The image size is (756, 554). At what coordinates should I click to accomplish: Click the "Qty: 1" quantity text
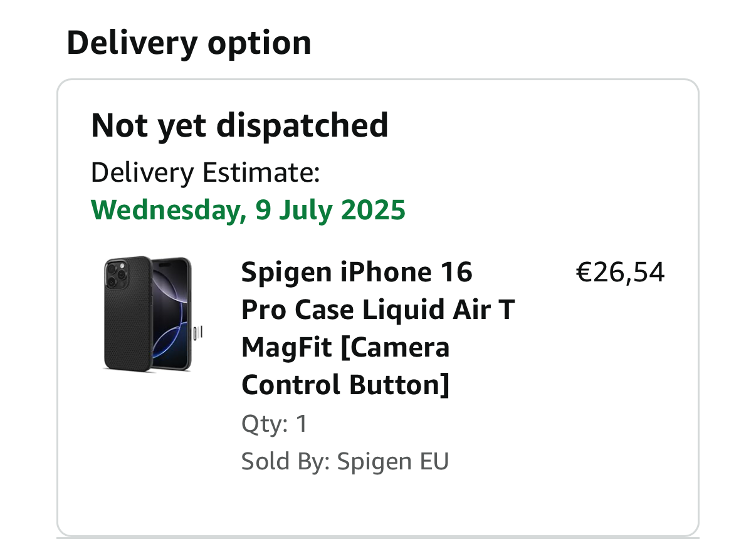275,424
